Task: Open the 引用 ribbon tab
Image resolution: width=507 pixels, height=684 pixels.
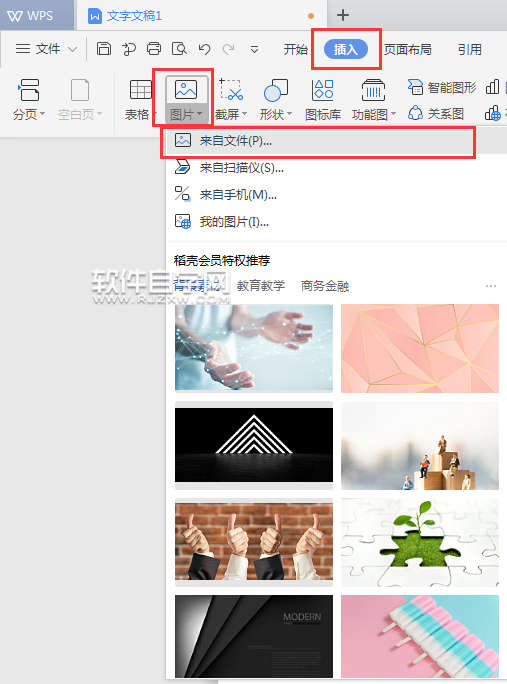Action: pyautogui.click(x=469, y=49)
